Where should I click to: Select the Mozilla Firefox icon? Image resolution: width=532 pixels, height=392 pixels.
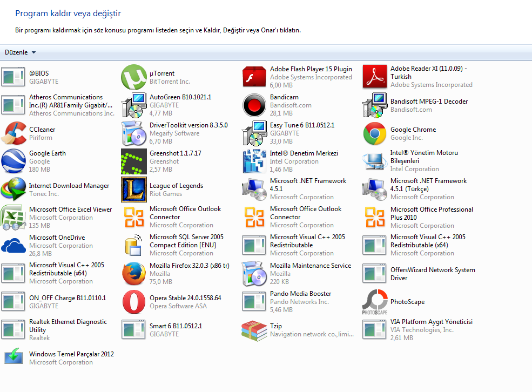click(134, 273)
